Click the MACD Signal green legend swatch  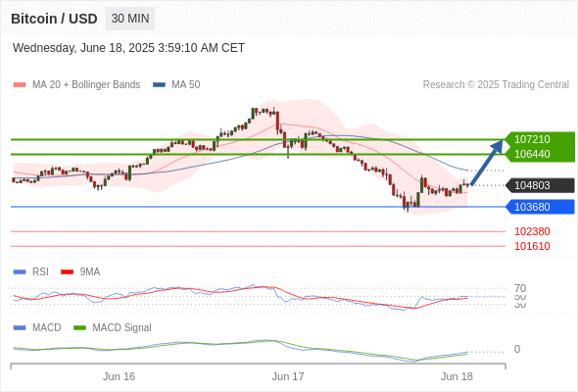[x=79, y=328]
